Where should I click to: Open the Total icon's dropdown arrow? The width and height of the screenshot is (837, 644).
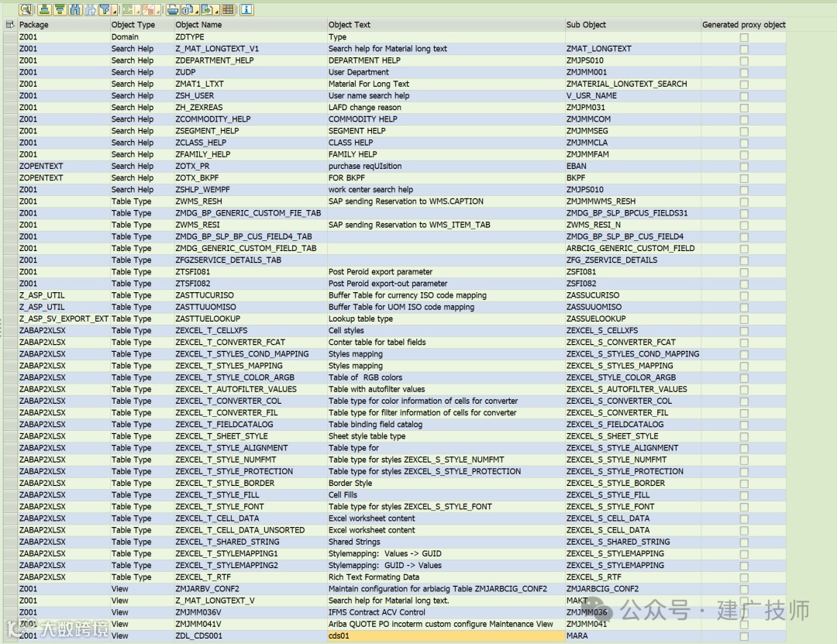pyautogui.click(x=138, y=11)
